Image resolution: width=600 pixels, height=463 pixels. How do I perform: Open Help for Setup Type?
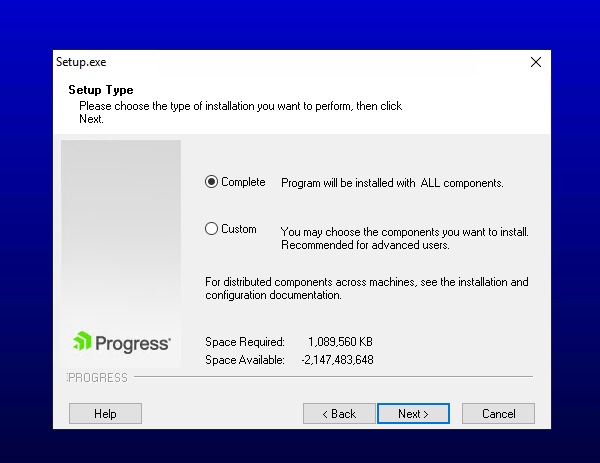[x=105, y=414]
